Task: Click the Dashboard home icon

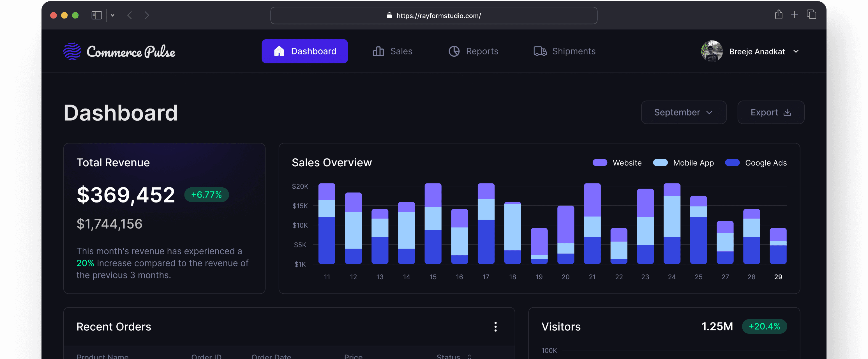Action: click(279, 51)
